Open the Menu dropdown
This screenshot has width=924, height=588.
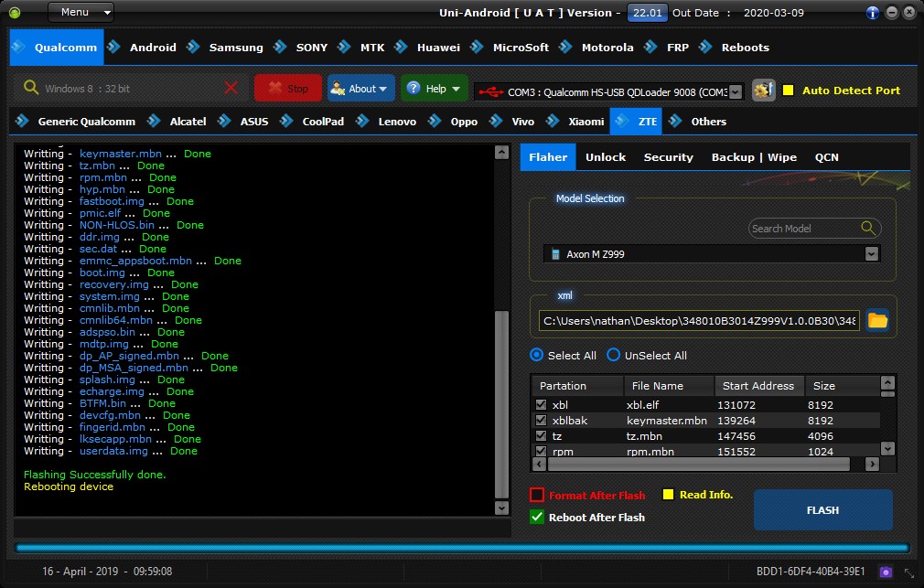[81, 13]
